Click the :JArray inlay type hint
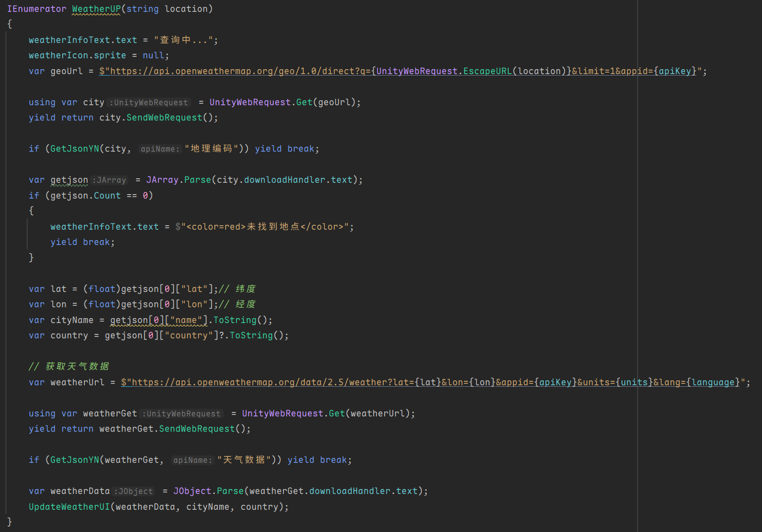The image size is (762, 532). point(110,180)
